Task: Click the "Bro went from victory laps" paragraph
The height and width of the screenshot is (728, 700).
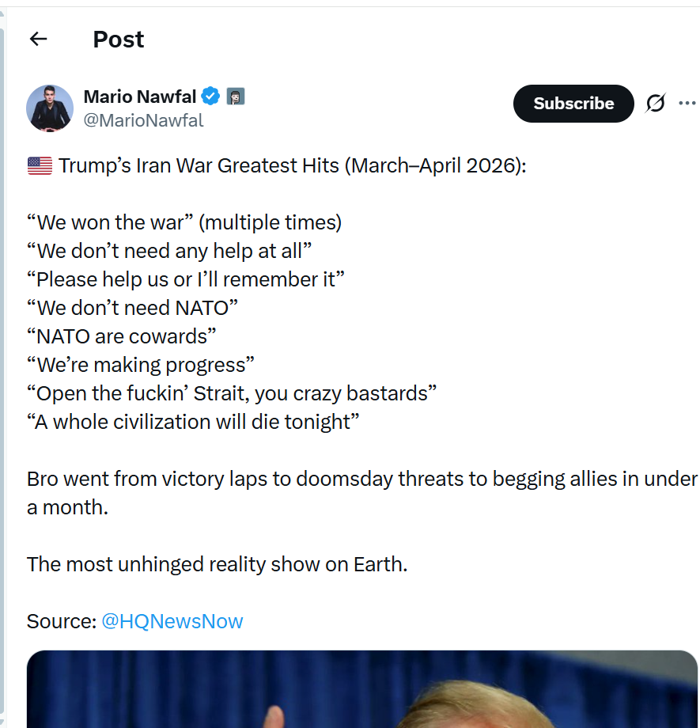Action: [x=361, y=479]
